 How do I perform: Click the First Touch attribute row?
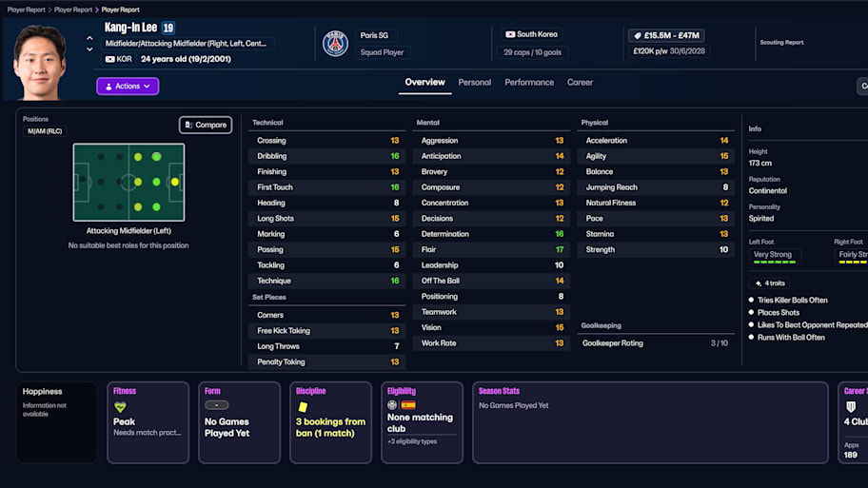(326, 187)
